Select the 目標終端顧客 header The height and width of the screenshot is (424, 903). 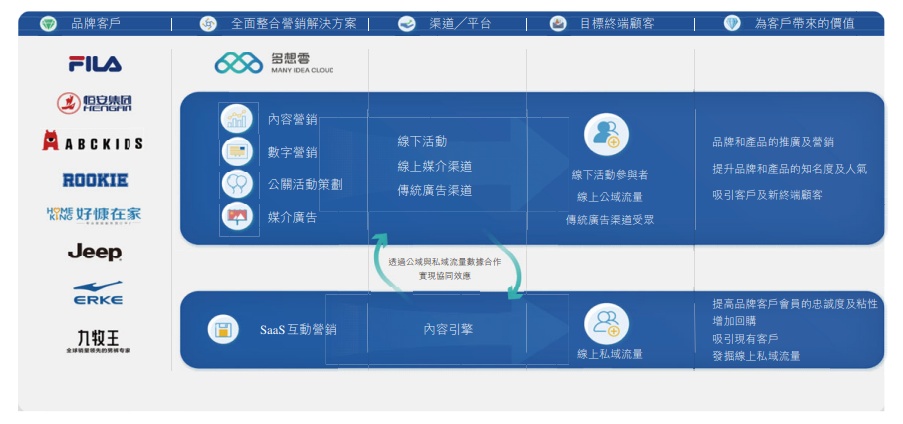(x=617, y=24)
